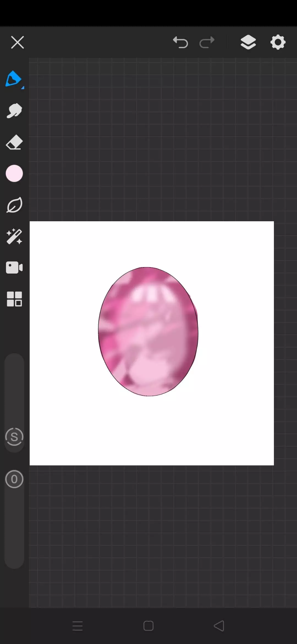Tap the brush size S indicator

[14, 437]
